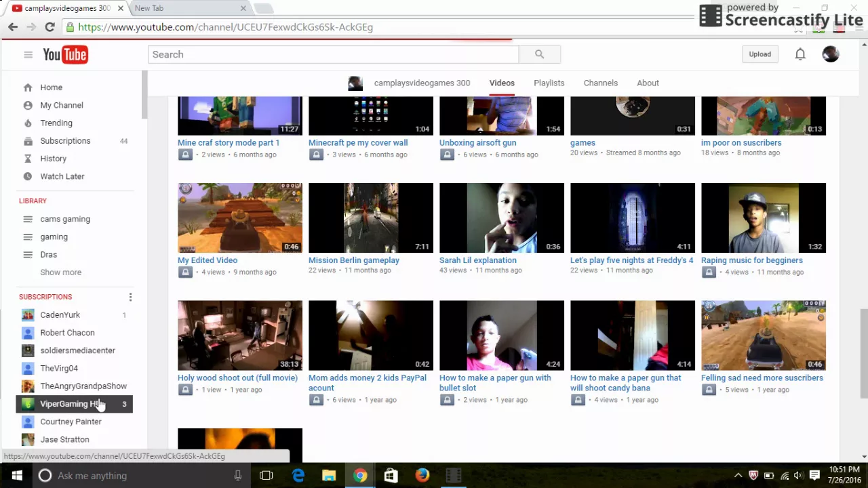This screenshot has height=488, width=868.
Task: Open Sarah Lil explanation video title
Action: (477, 260)
